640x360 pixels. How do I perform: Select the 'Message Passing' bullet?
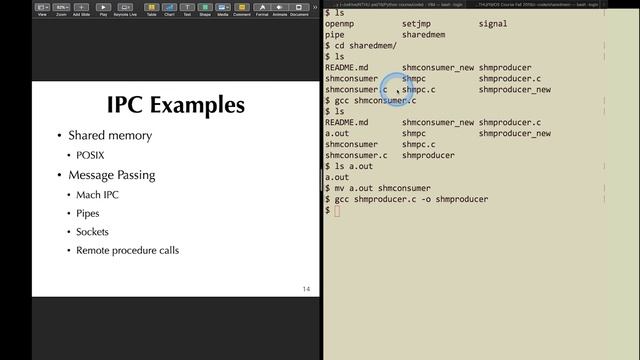112,176
